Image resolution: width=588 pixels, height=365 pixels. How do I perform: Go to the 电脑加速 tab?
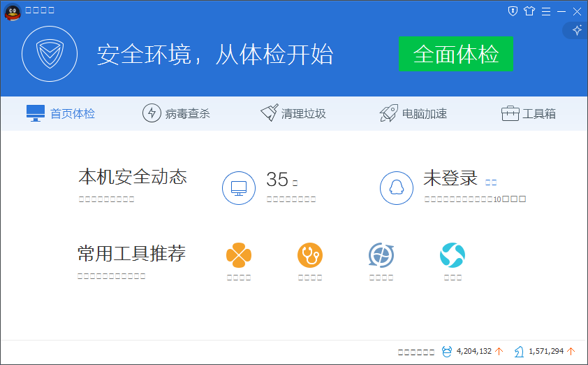[413, 113]
